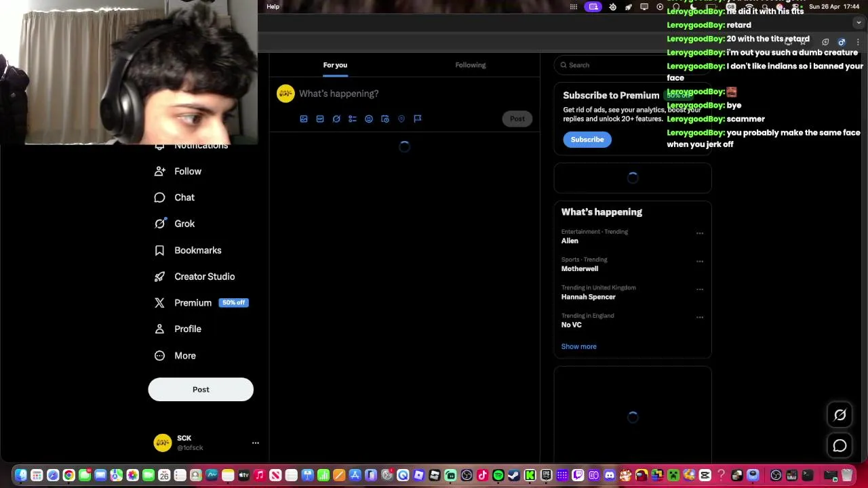The height and width of the screenshot is (488, 868).
Task: Open Apple Music from the dock
Action: tap(260, 475)
